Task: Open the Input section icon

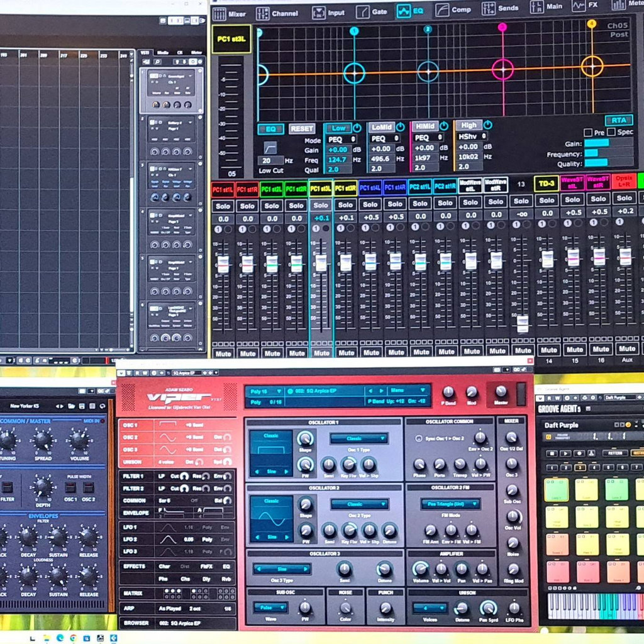Action: click(318, 13)
